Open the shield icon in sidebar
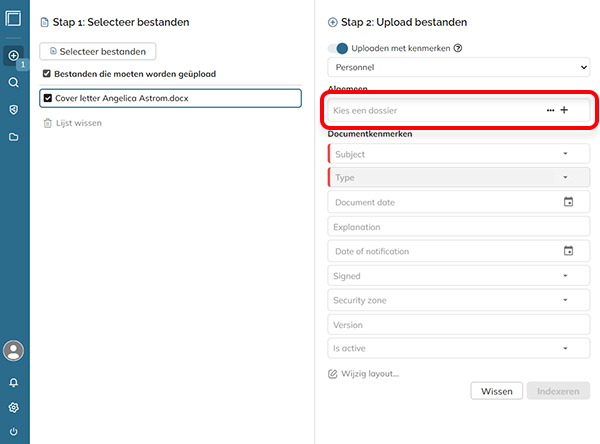The image size is (600, 444). click(x=13, y=110)
